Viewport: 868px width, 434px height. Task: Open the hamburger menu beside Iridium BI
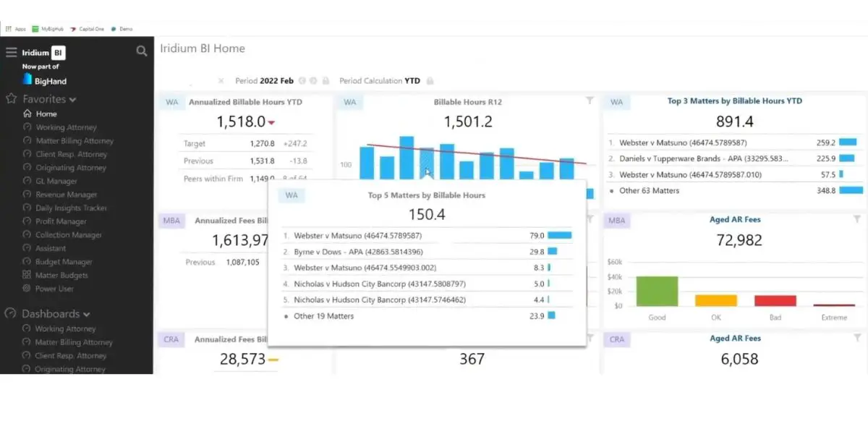tap(11, 52)
